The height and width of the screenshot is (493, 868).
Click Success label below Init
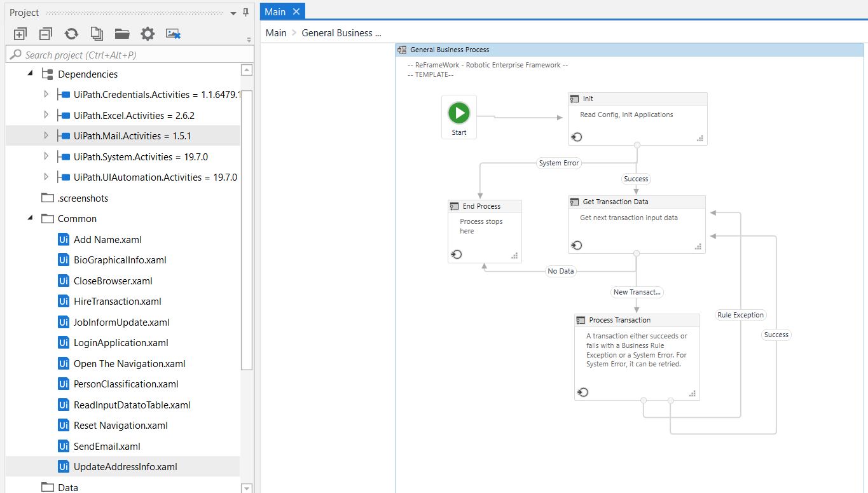[x=636, y=179]
